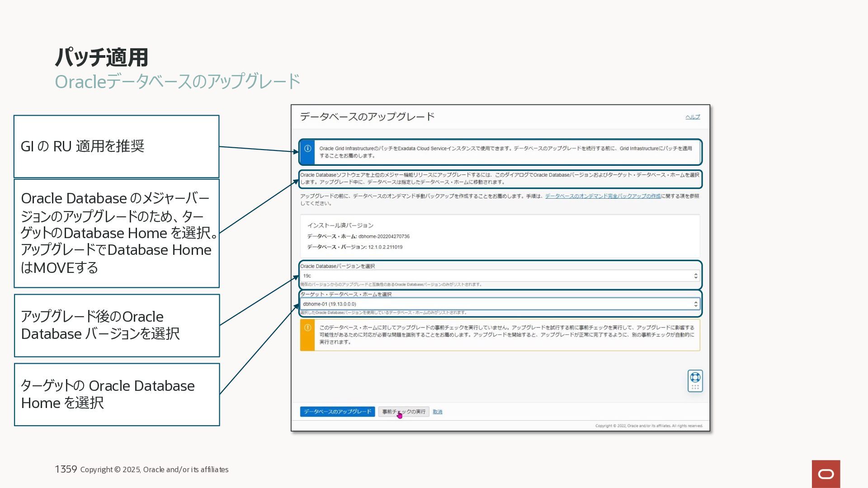Open the データベースのオンデマンド完全バックアップの作成 link

[603, 196]
